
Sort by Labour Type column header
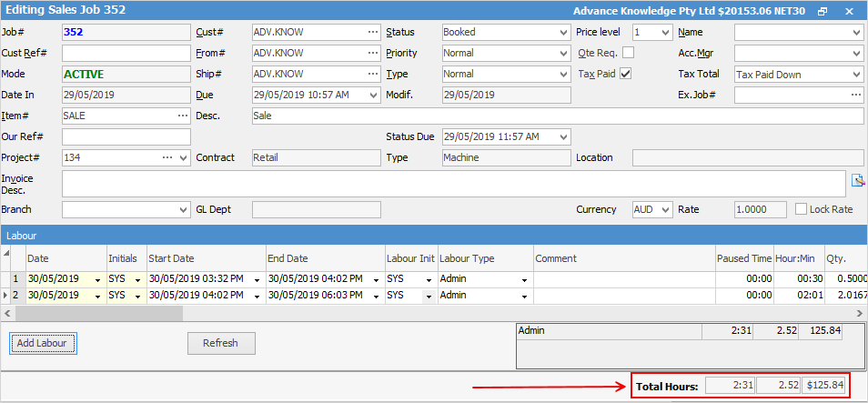[x=485, y=258]
